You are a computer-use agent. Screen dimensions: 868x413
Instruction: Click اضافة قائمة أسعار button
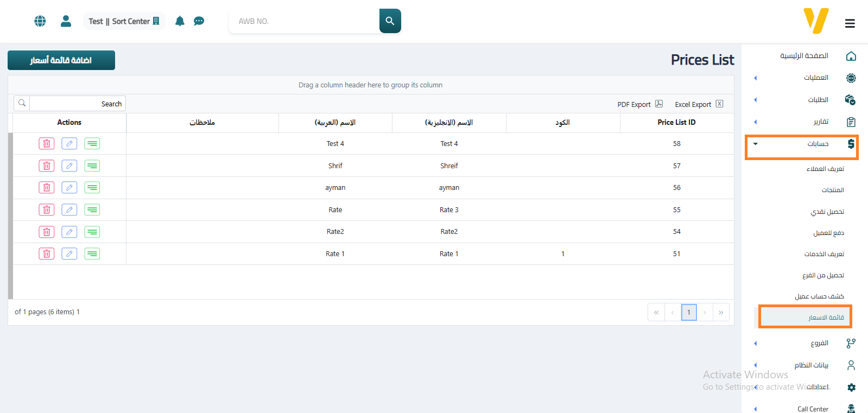tap(61, 60)
